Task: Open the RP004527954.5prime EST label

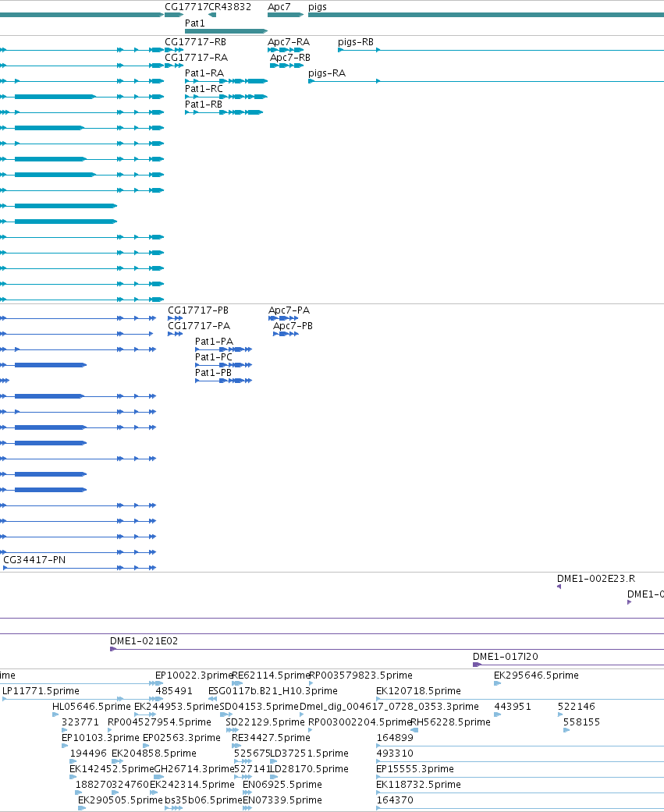Action: (159, 722)
